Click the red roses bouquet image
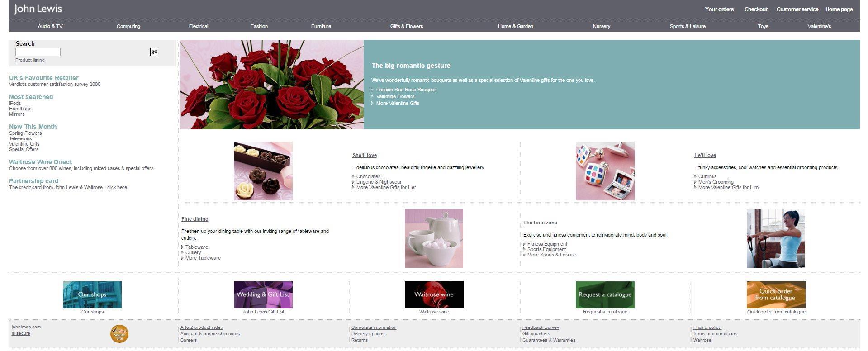The height and width of the screenshot is (351, 868). pyautogui.click(x=272, y=85)
